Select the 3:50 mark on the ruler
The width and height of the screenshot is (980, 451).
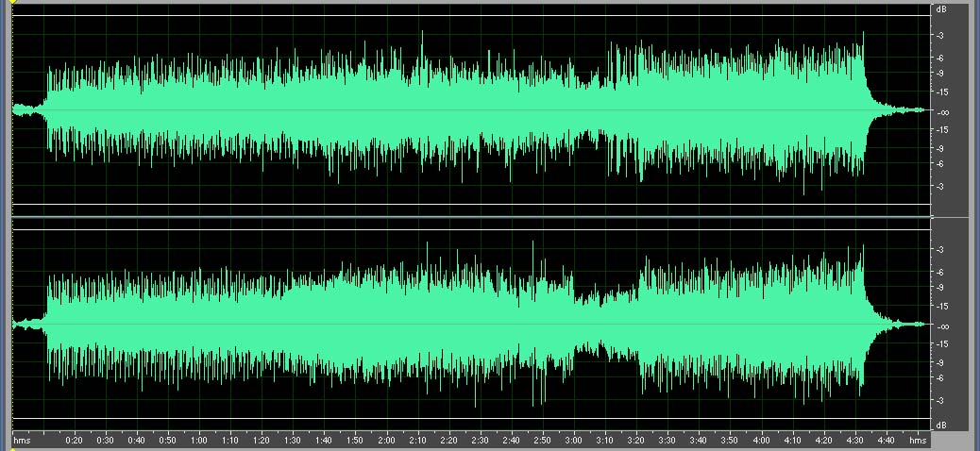[730, 441]
